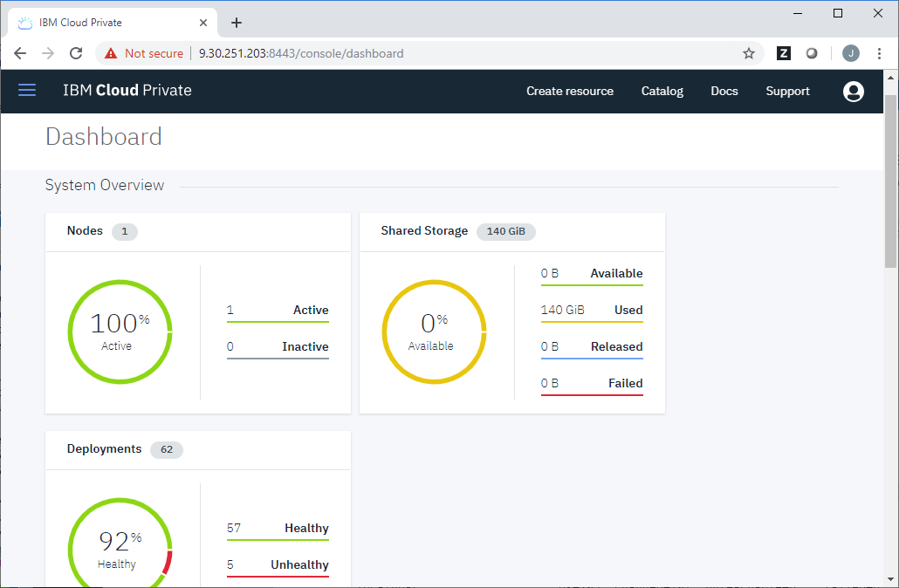Open Chrome's three-dot menu
This screenshot has width=899, height=588.
click(880, 53)
